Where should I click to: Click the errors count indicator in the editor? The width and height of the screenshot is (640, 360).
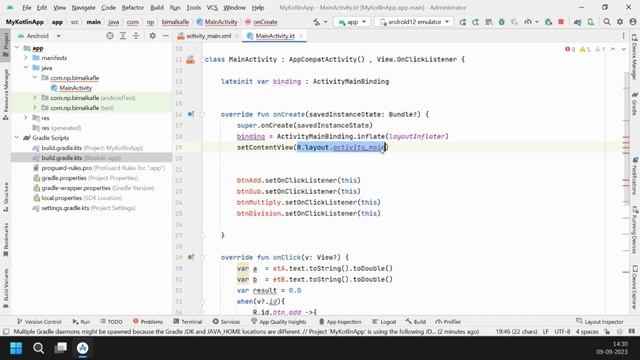click(x=570, y=49)
